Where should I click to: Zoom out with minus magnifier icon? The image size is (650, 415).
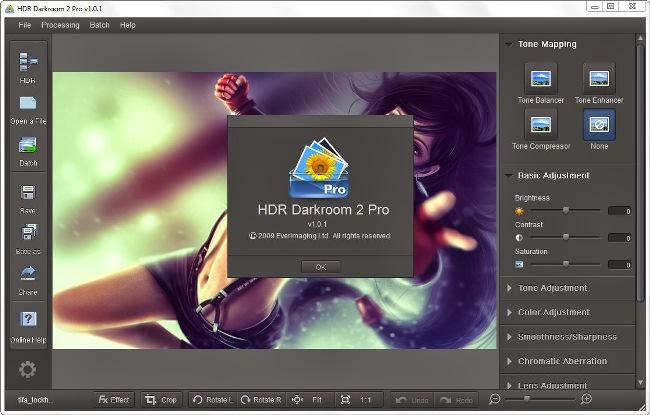pyautogui.click(x=494, y=399)
